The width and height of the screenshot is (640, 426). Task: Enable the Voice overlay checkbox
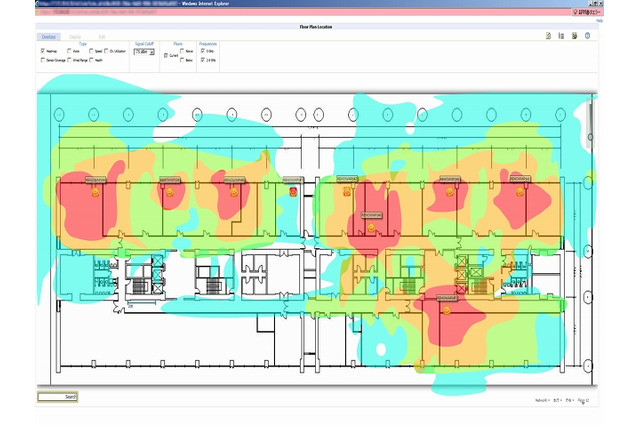(x=69, y=51)
